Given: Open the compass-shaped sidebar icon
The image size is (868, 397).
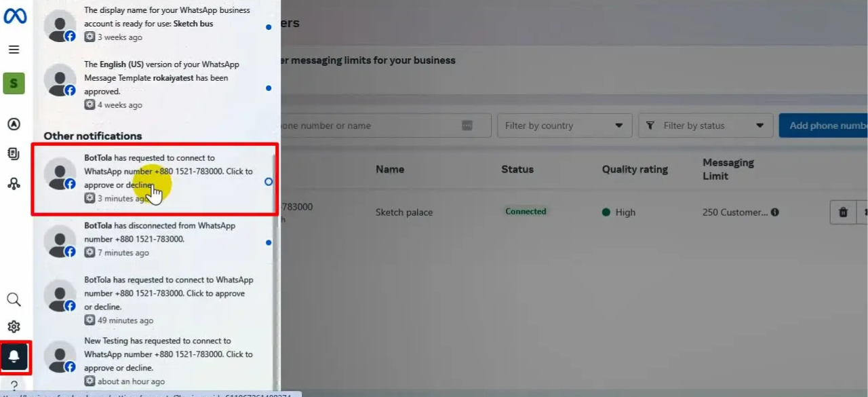Looking at the screenshot, I should pos(14,124).
